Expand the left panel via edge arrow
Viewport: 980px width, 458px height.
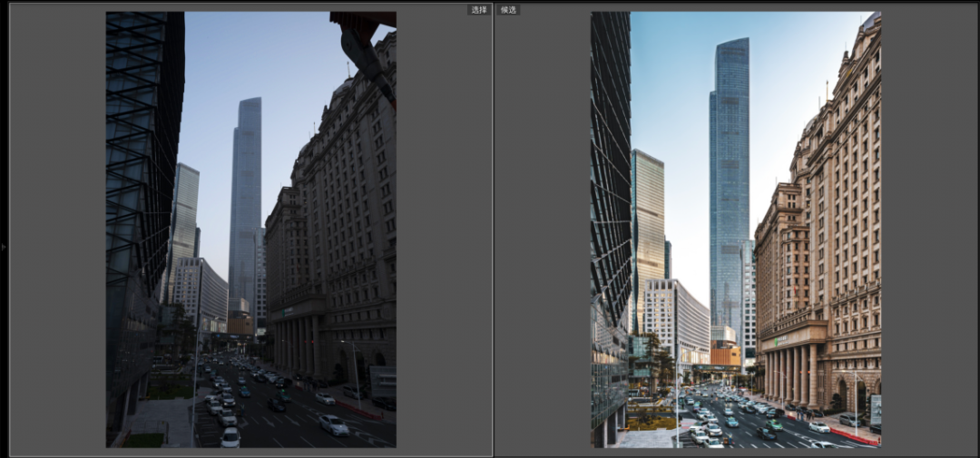click(x=4, y=248)
